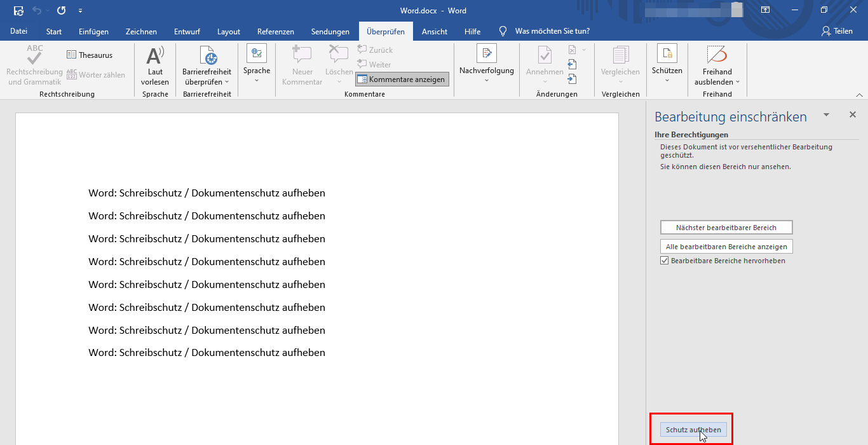Click the Schützen lock document icon
The image size is (868, 445).
point(667,53)
